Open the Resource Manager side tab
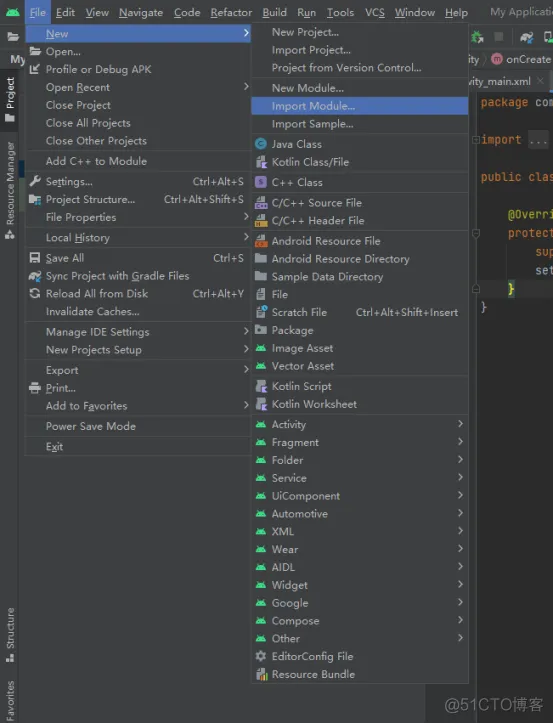The width and height of the screenshot is (554, 724). (x=10, y=189)
